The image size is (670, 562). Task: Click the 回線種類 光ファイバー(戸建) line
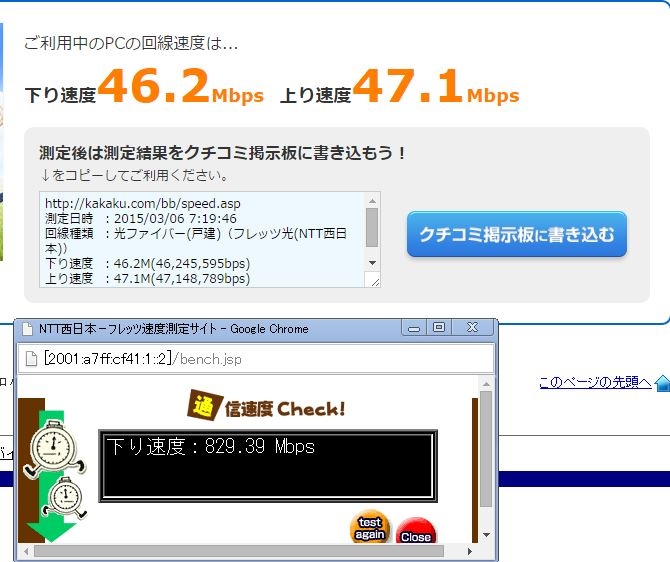tap(196, 241)
